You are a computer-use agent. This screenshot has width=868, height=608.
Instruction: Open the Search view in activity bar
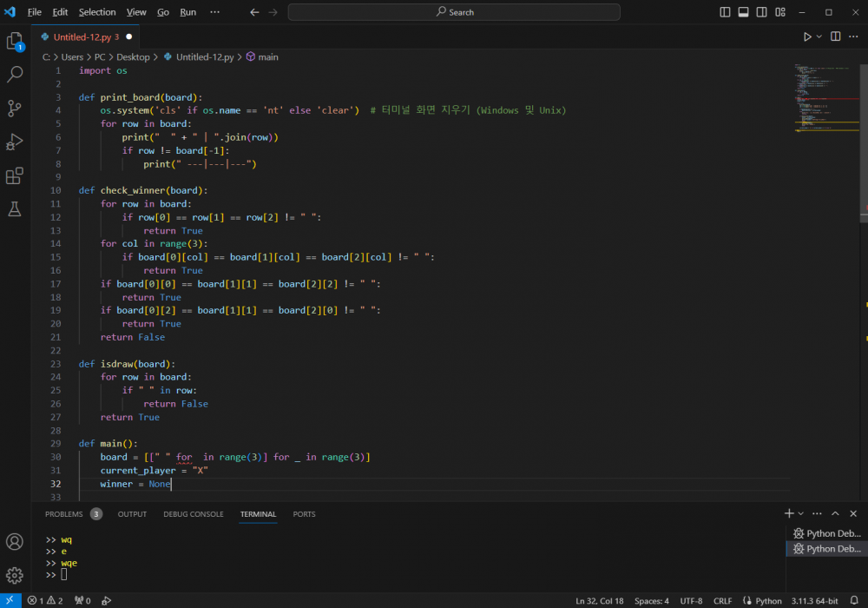click(x=15, y=74)
